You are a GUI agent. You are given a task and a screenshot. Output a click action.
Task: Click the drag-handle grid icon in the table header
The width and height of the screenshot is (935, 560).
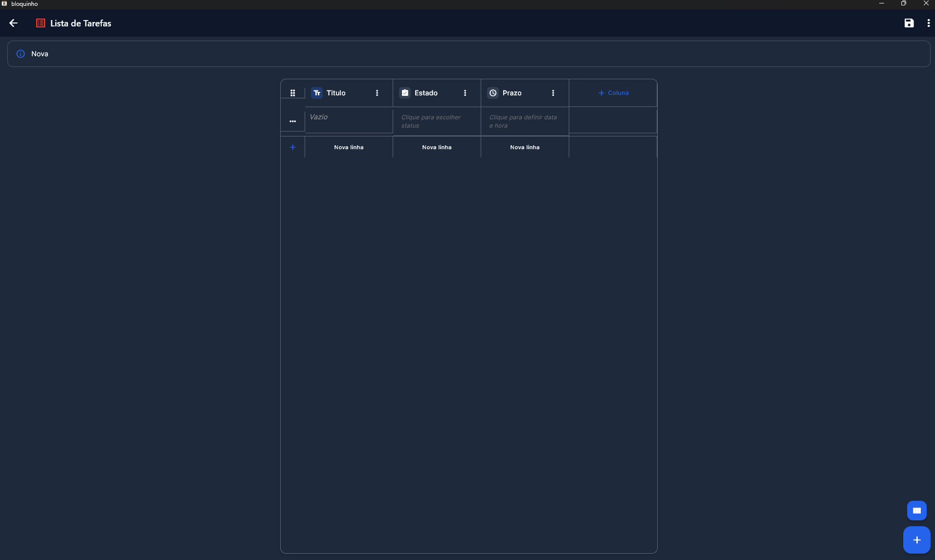tap(292, 93)
